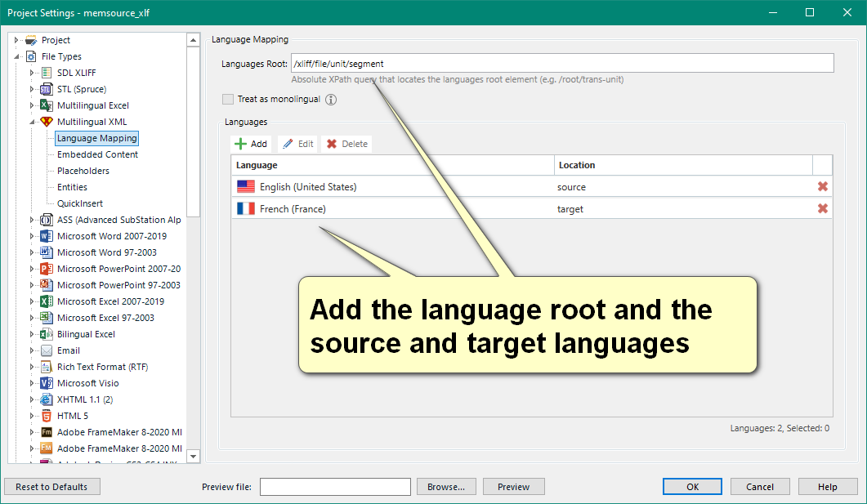The height and width of the screenshot is (504, 867).
Task: Expand the STL (Spruce) node
Action: click(x=32, y=89)
